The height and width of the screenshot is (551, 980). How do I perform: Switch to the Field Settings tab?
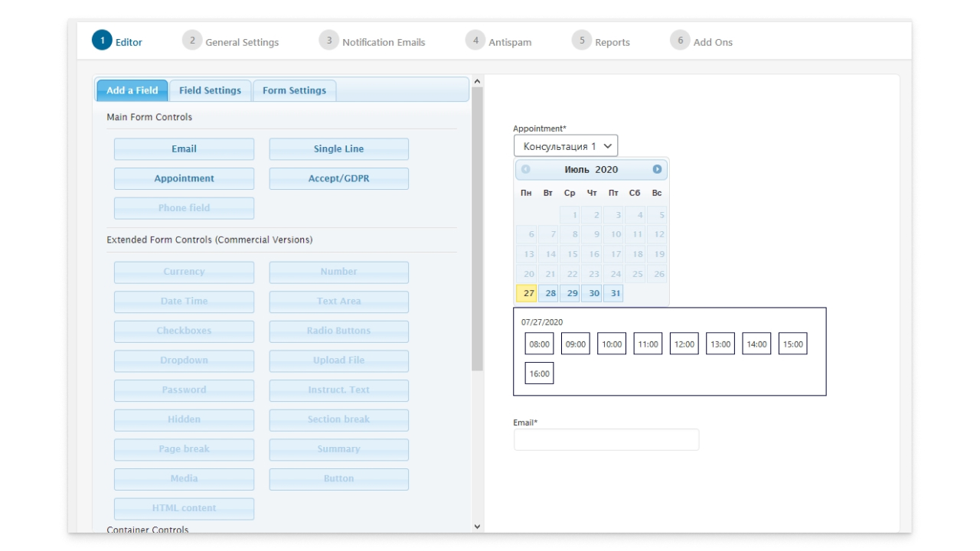click(x=210, y=90)
